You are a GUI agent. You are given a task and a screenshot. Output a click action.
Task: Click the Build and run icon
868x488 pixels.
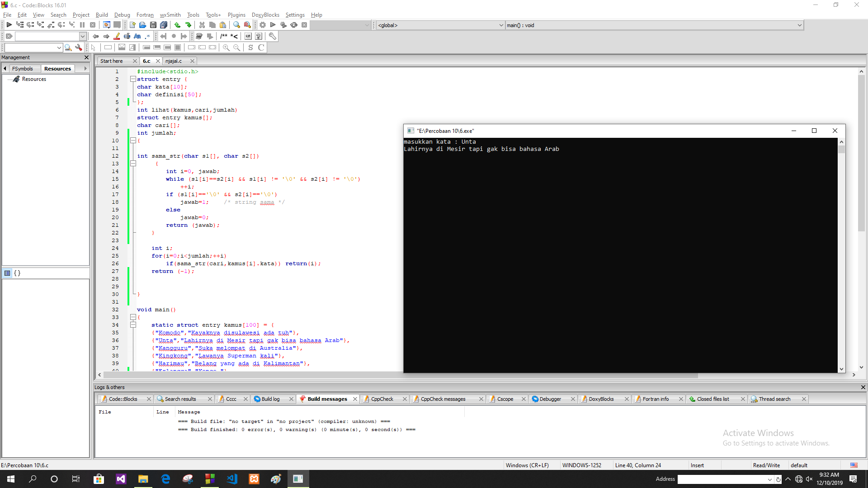[x=283, y=25]
